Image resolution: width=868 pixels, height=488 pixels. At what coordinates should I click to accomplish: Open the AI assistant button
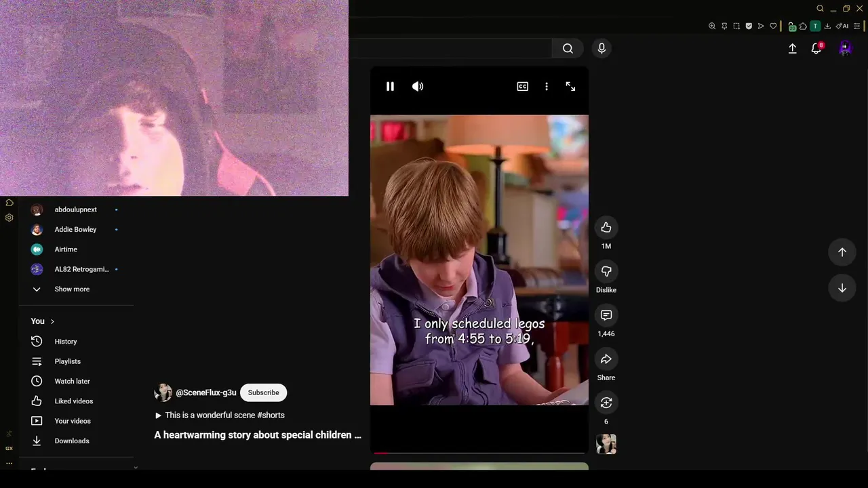point(842,26)
